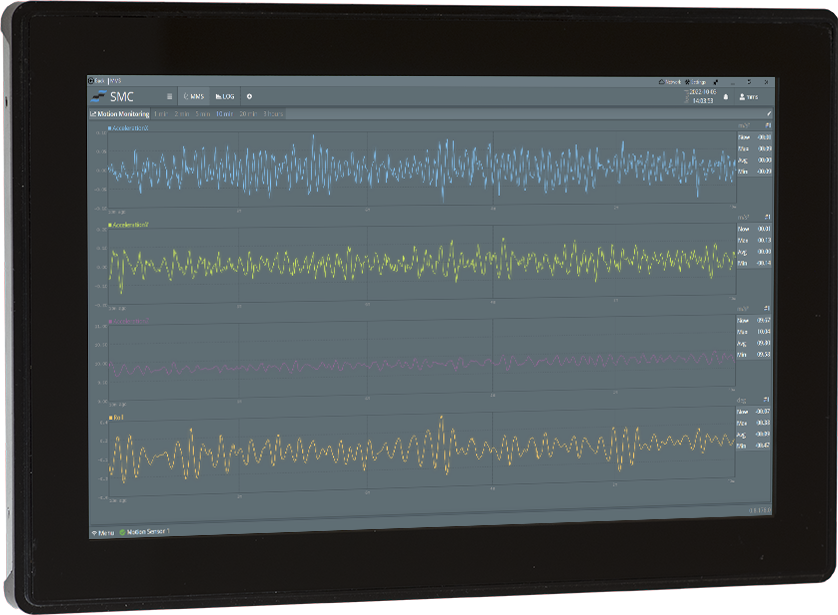
Task: Click the SMC logo
Action: [x=112, y=96]
